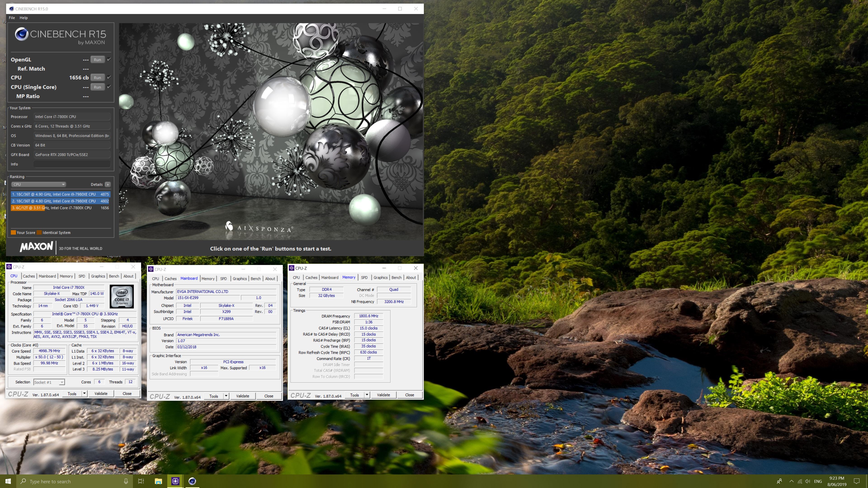Open the Help menu in Cinebench
The width and height of the screenshot is (868, 488).
click(24, 18)
